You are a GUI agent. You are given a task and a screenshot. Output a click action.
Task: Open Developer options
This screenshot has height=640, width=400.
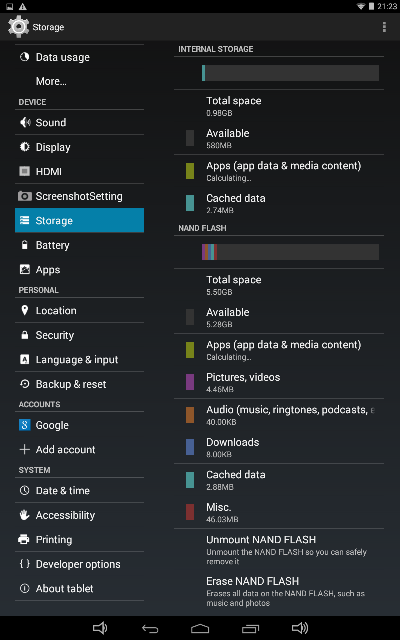pyautogui.click(x=80, y=564)
